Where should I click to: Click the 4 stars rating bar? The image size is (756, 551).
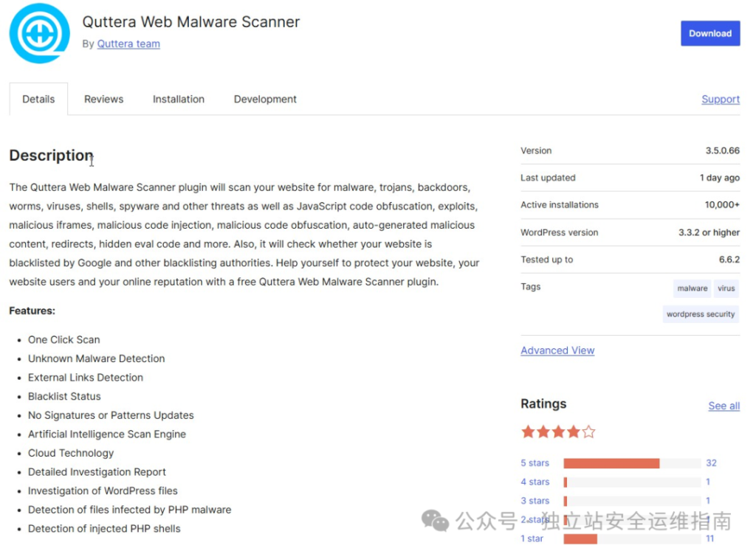[632, 482]
